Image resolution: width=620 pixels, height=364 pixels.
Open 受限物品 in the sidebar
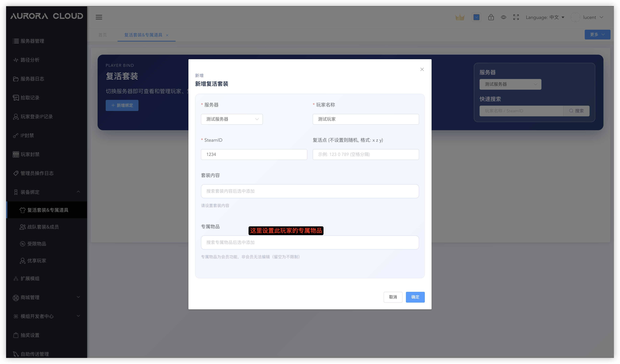tap(37, 244)
